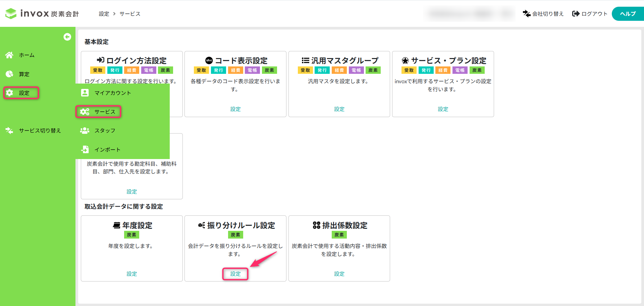The height and width of the screenshot is (306, 644).
Task: Click the Home house icon in sidebar
Action: coord(9,55)
